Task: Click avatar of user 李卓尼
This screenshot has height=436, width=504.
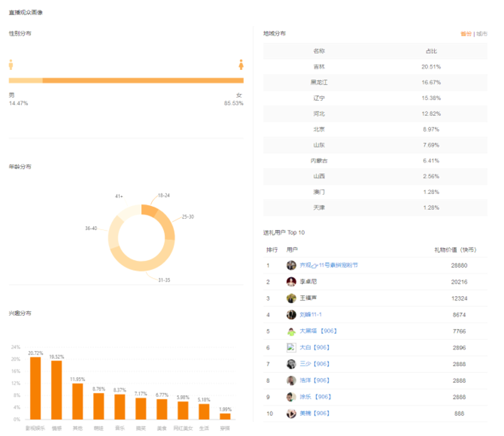Action: 291,282
